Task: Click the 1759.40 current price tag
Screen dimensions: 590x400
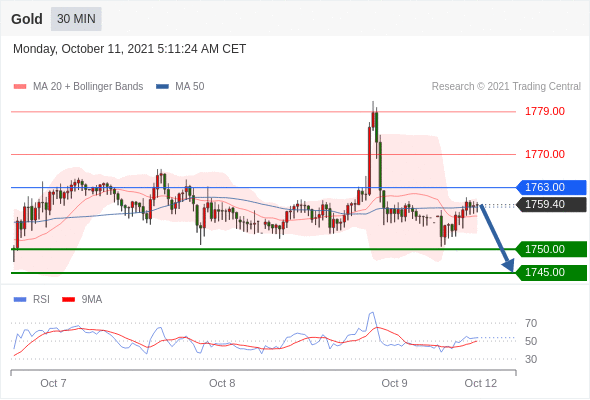Action: (551, 204)
